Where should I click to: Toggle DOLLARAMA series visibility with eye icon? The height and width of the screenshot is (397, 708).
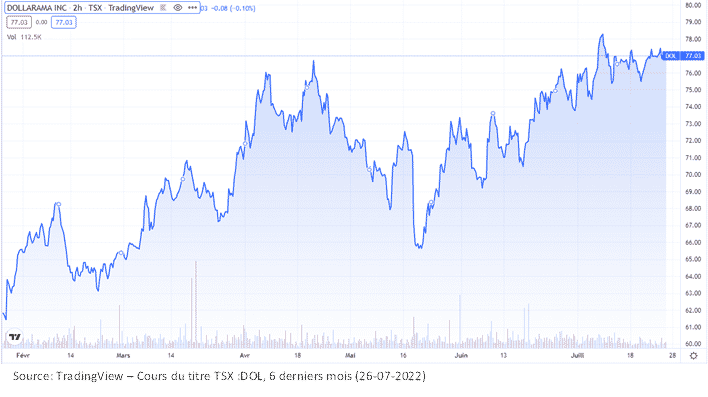[x=178, y=8]
